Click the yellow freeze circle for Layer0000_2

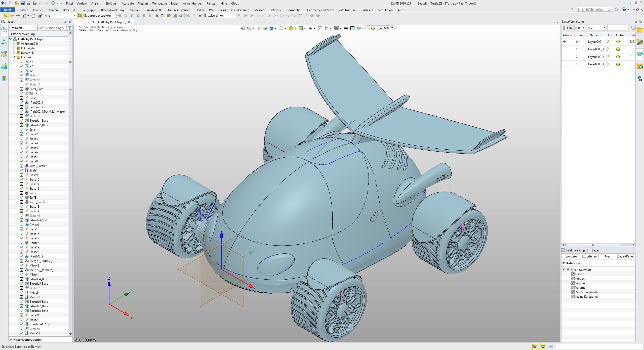618,57
